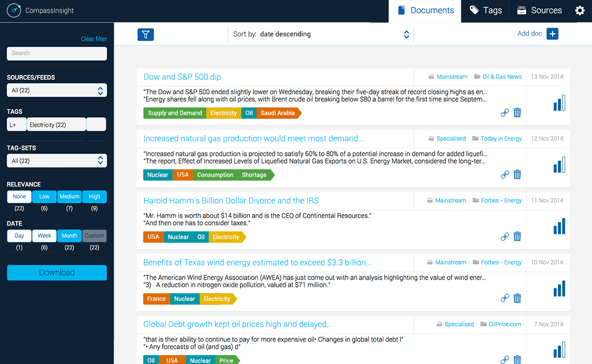Open the Sort by date descending dropdown
Image resolution: width=592 pixels, height=364 pixels.
click(321, 35)
